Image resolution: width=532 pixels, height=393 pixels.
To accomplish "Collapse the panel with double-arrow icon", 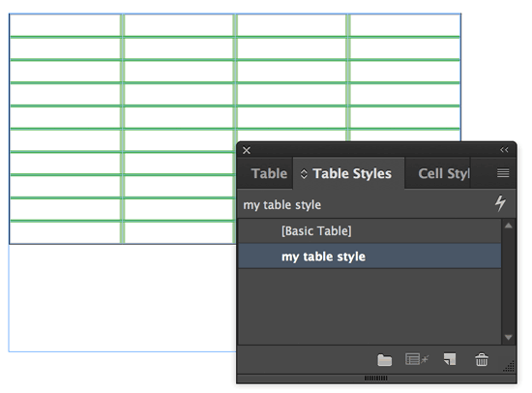I will coord(504,150).
